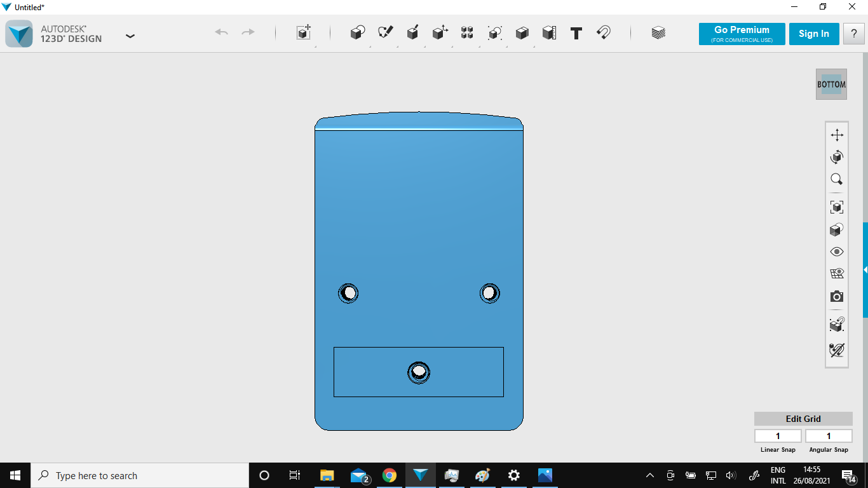Toggle grid visibility in navigation bar

click(837, 274)
